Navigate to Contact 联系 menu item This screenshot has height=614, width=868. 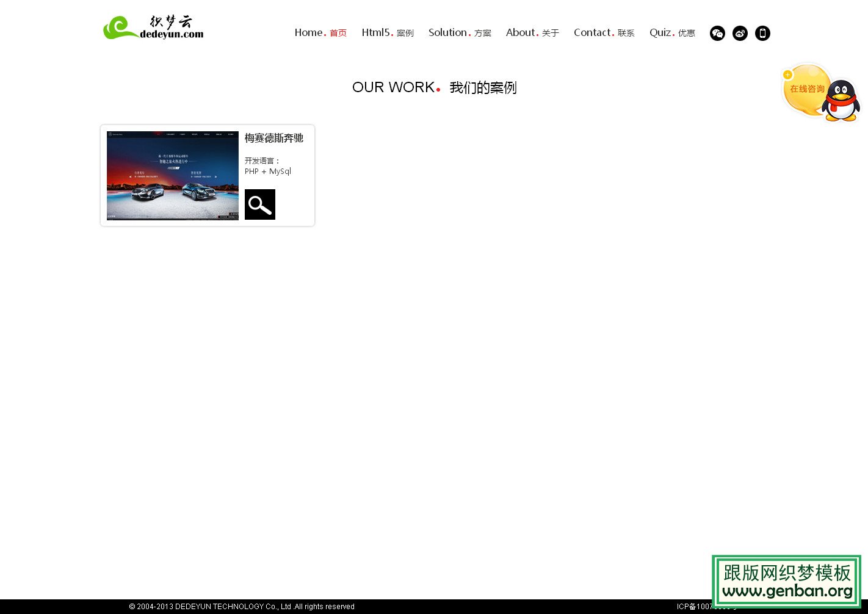click(604, 33)
